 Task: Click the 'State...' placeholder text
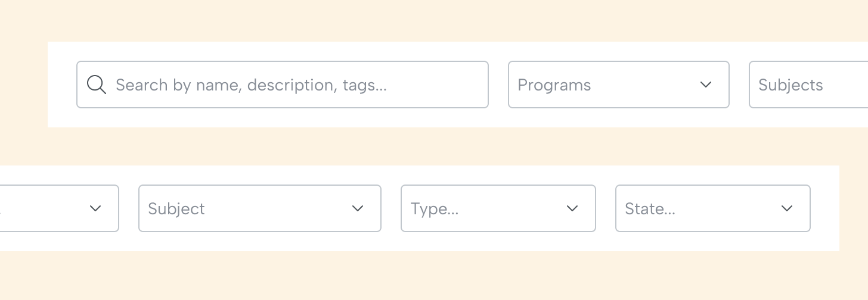point(650,209)
